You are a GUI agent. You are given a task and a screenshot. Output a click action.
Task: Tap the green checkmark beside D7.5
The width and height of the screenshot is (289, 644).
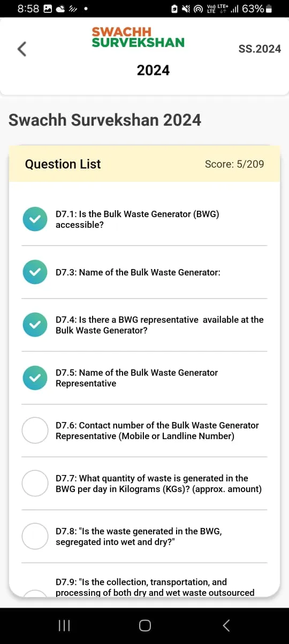click(x=35, y=378)
